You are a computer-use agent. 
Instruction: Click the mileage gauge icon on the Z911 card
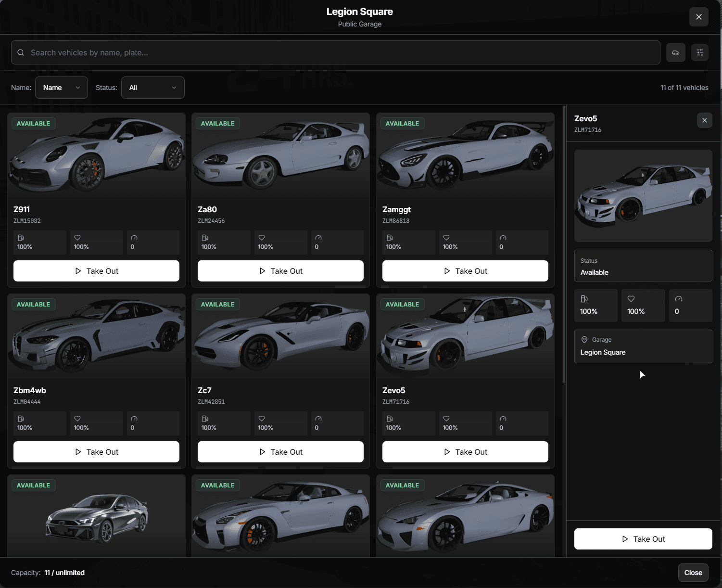tap(134, 238)
